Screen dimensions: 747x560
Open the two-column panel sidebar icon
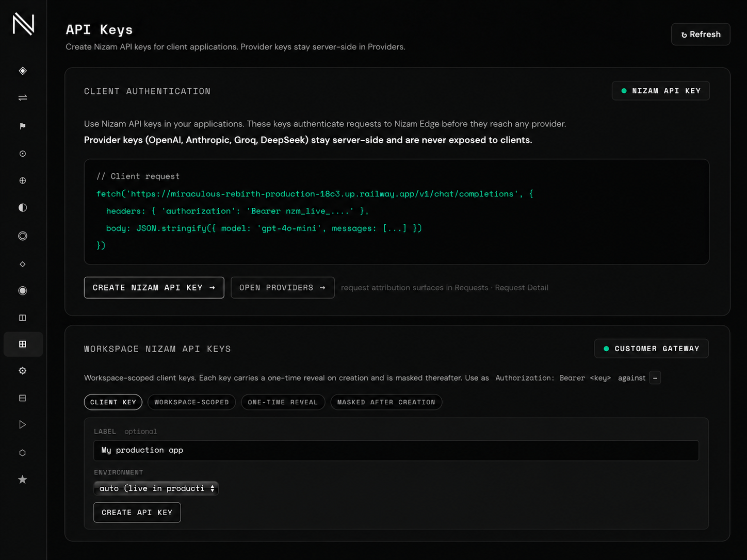pos(23,318)
